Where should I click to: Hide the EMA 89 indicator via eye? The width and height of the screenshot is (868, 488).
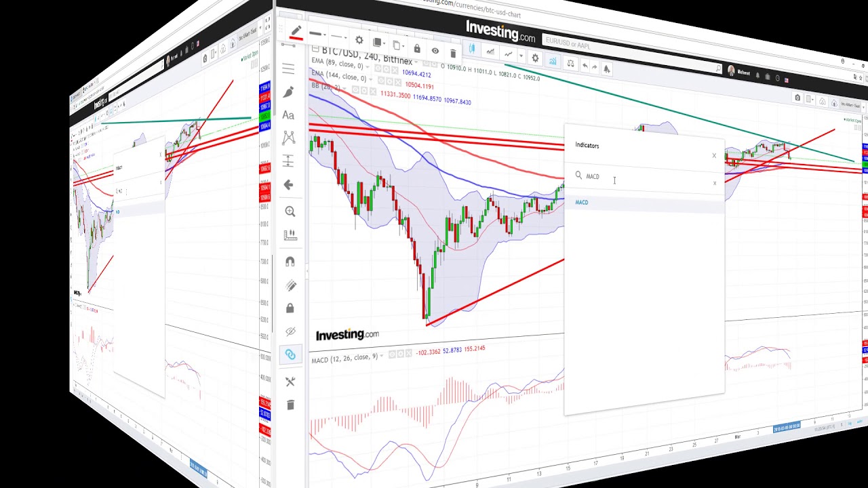click(378, 69)
